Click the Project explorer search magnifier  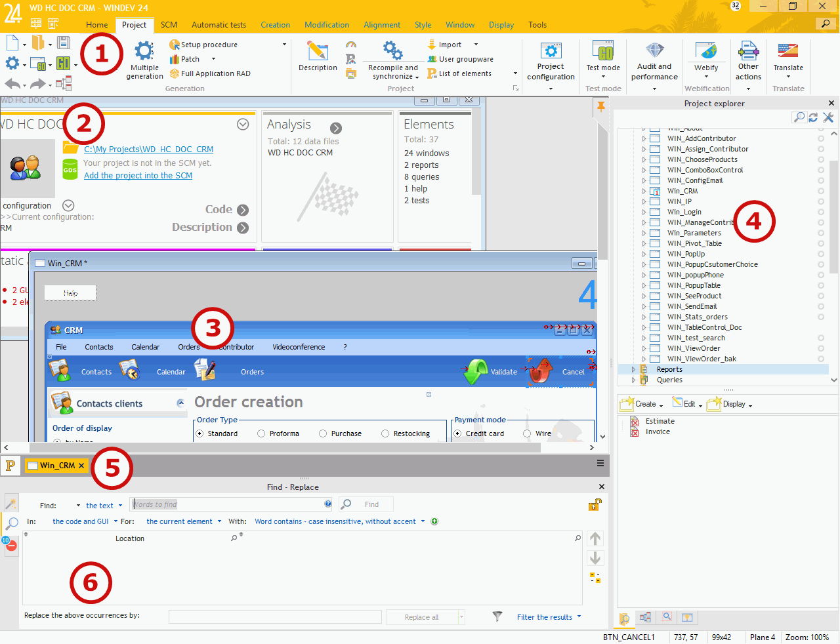click(799, 117)
